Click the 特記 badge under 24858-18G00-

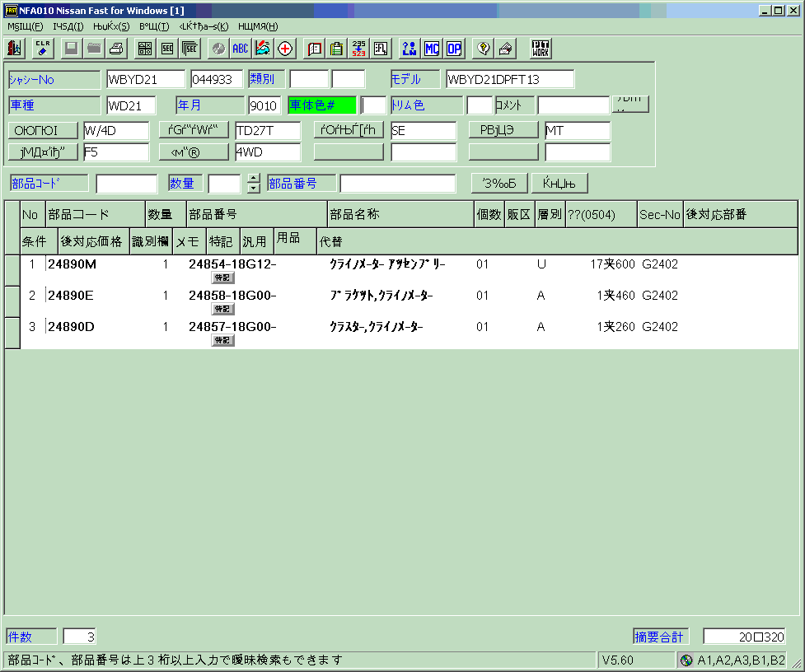(222, 309)
